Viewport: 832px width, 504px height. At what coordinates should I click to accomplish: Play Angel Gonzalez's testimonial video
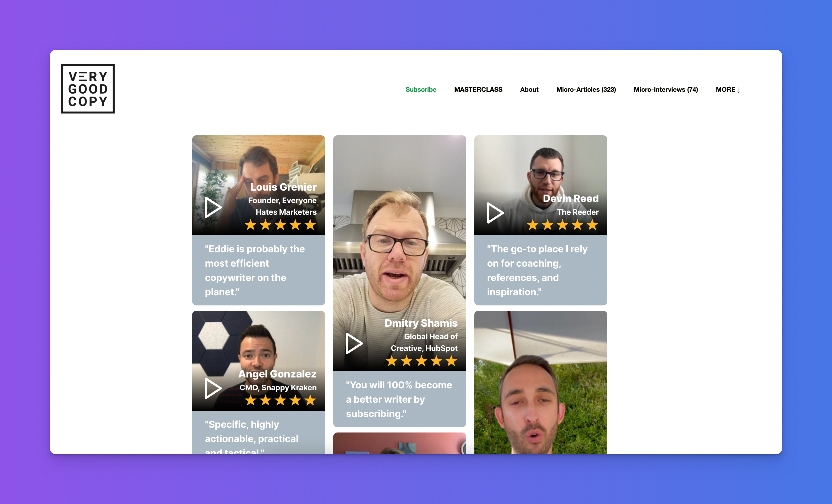tap(213, 388)
